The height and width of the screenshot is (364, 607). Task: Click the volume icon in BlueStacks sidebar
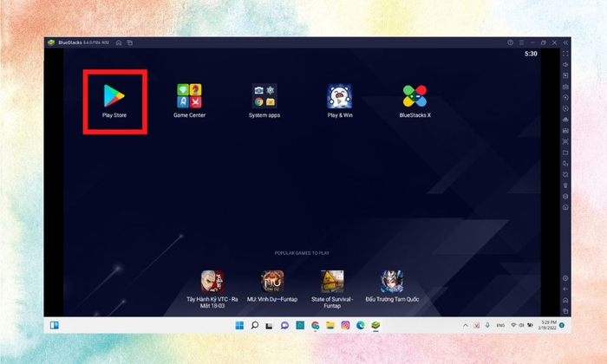(565, 65)
